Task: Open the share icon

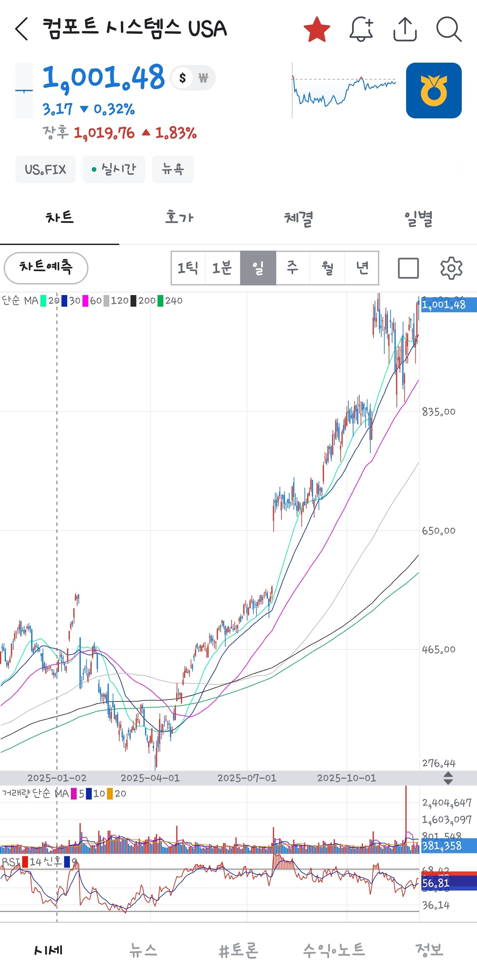Action: click(x=405, y=29)
